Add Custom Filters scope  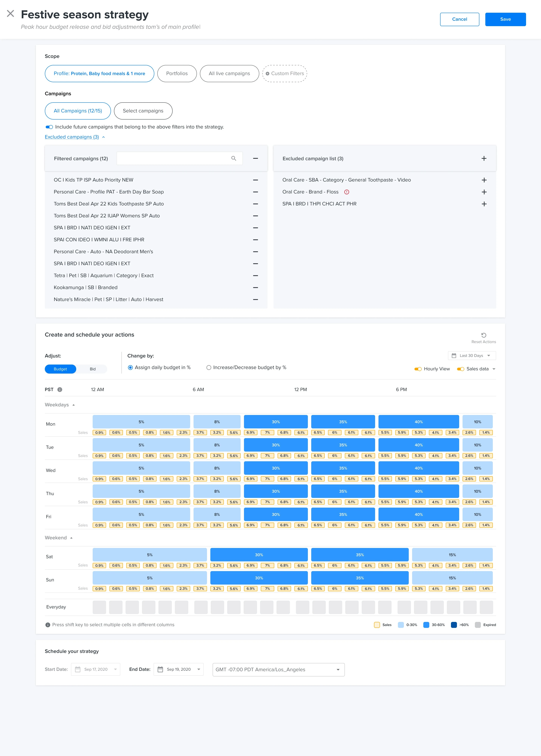pos(285,74)
